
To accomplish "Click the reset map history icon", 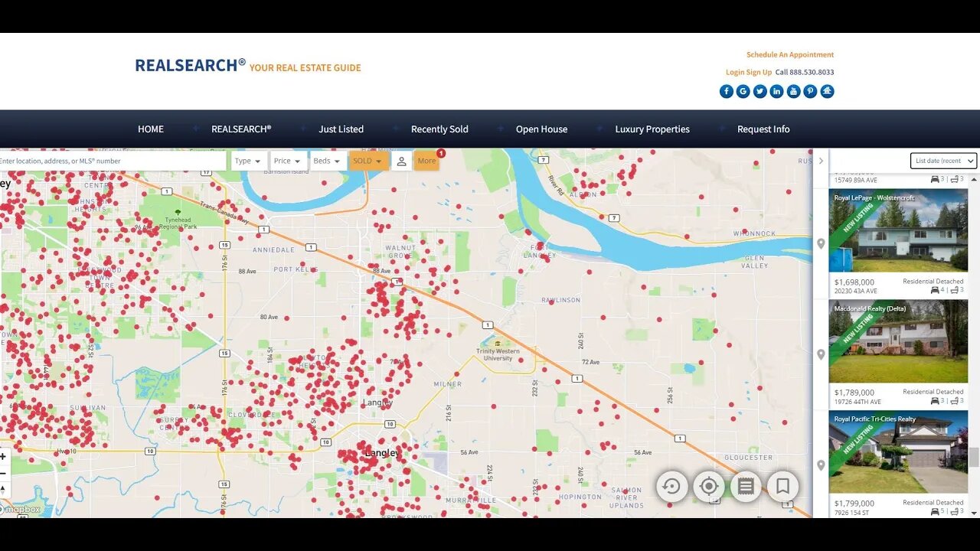I will point(672,486).
